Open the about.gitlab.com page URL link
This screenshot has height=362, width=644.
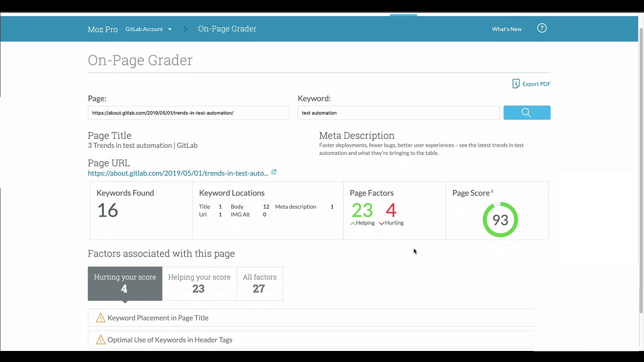pyautogui.click(x=178, y=173)
